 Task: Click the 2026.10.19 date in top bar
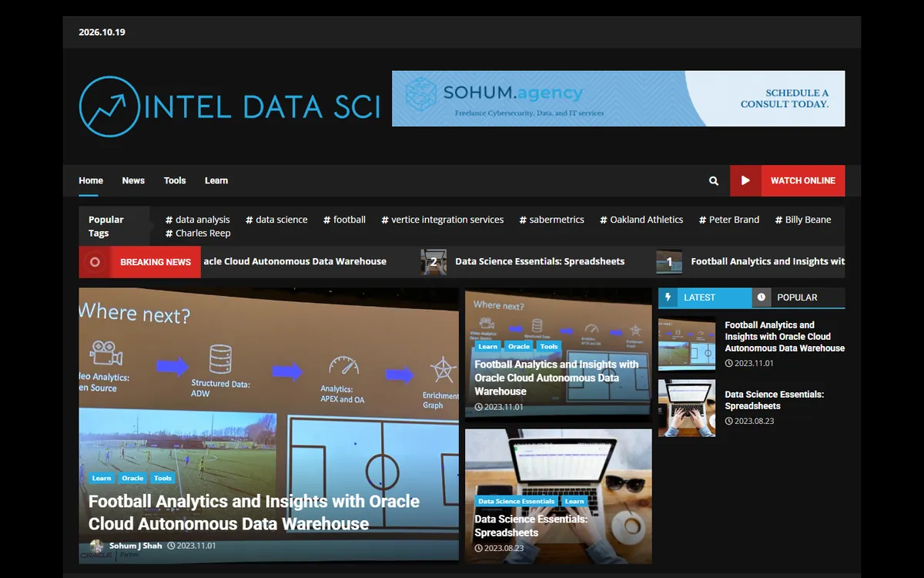pos(102,32)
